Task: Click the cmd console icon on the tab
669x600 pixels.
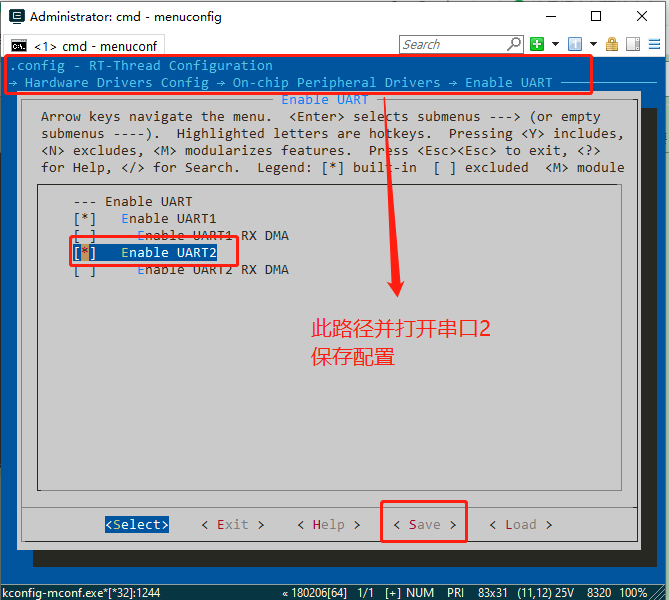Action: pyautogui.click(x=19, y=46)
